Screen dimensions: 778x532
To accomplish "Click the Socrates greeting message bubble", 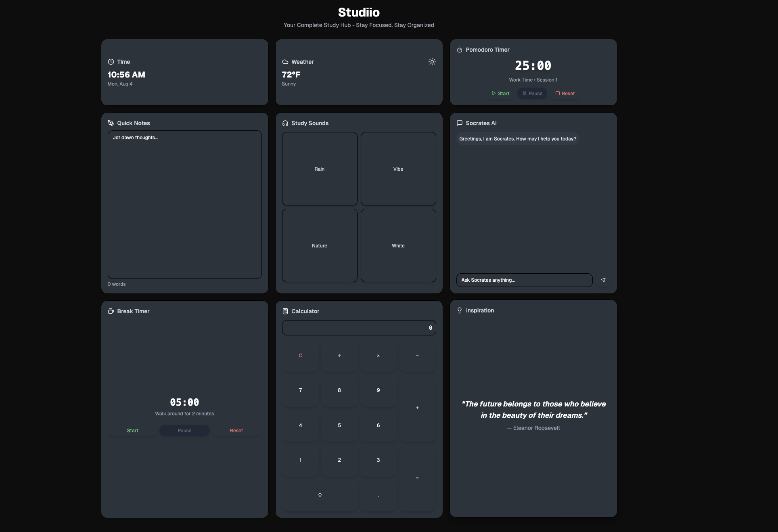I will click(x=518, y=139).
